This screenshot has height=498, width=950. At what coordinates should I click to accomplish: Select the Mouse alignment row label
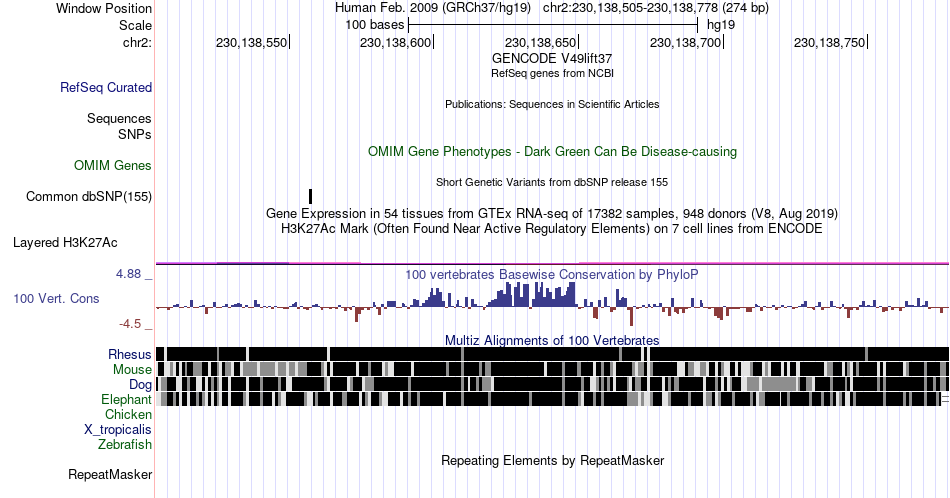[132, 370]
